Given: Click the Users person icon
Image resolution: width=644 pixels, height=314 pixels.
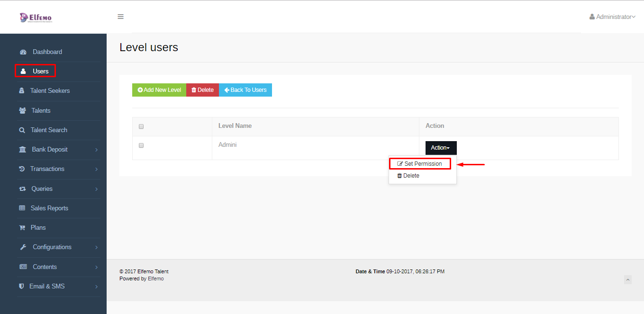Looking at the screenshot, I should coord(23,72).
